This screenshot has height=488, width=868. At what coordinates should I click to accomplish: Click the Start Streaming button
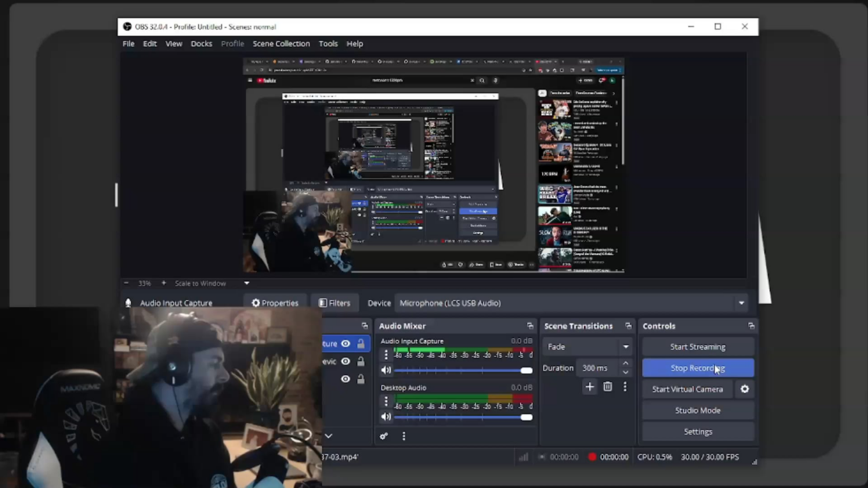coord(697,347)
